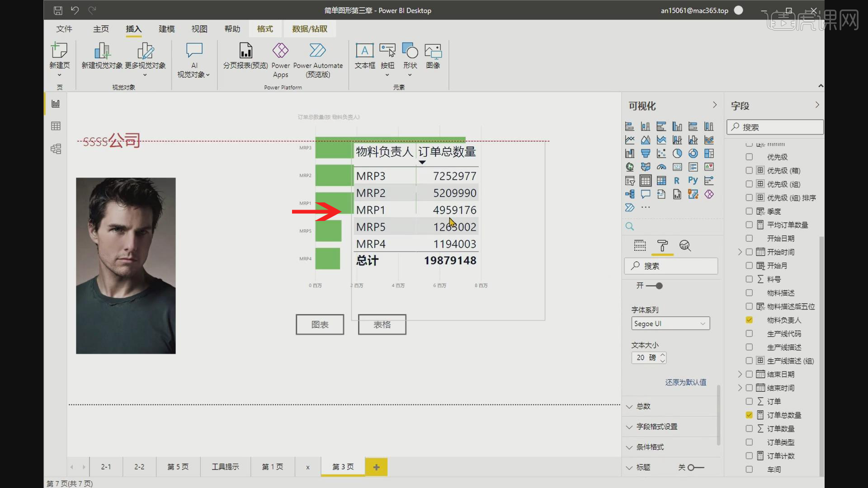
Task: Check the 订单数量 field
Action: point(750,428)
